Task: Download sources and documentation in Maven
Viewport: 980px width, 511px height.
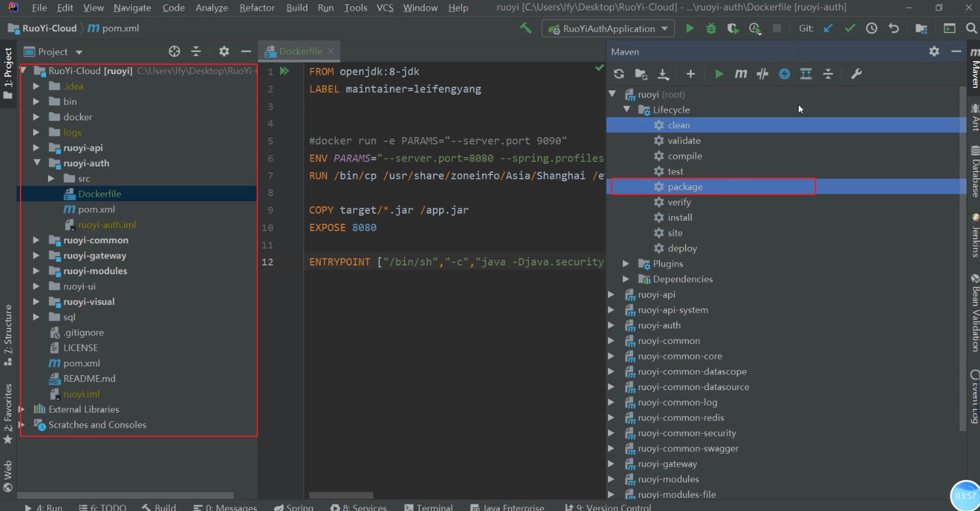Action: click(664, 74)
